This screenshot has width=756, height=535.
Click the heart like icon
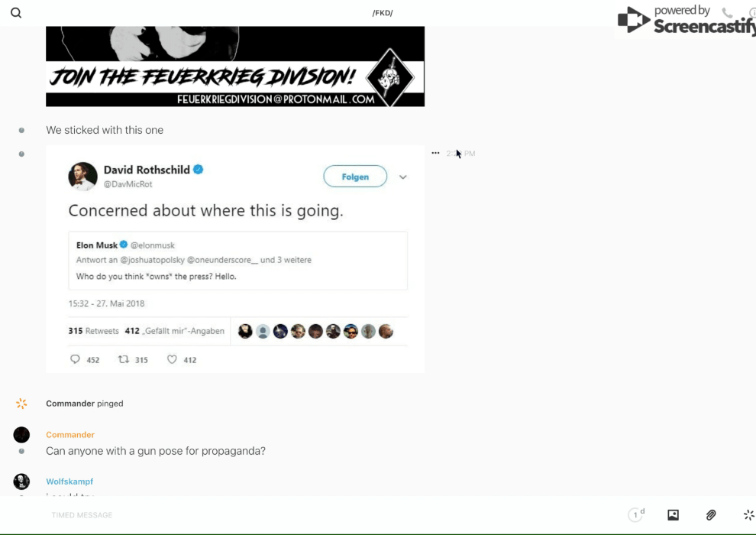(172, 359)
